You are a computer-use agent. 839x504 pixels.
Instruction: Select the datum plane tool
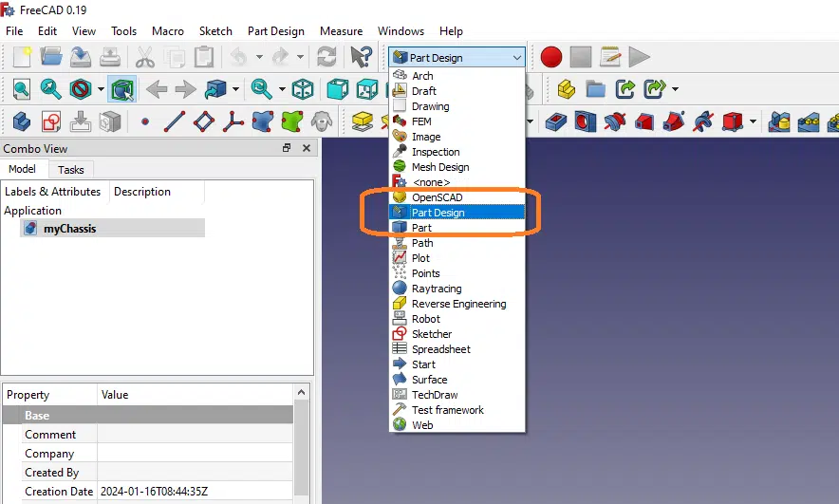pyautogui.click(x=204, y=122)
